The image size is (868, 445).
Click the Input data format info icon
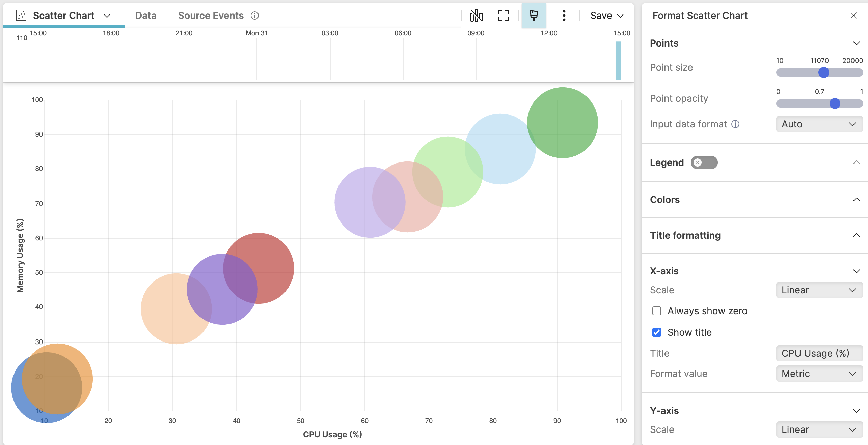click(x=735, y=124)
